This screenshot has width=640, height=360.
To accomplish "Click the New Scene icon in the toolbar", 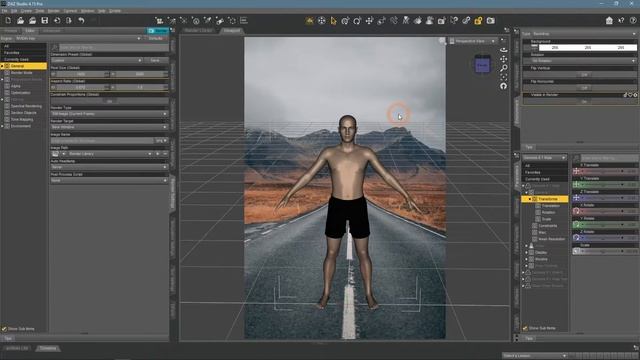I will [8, 20].
